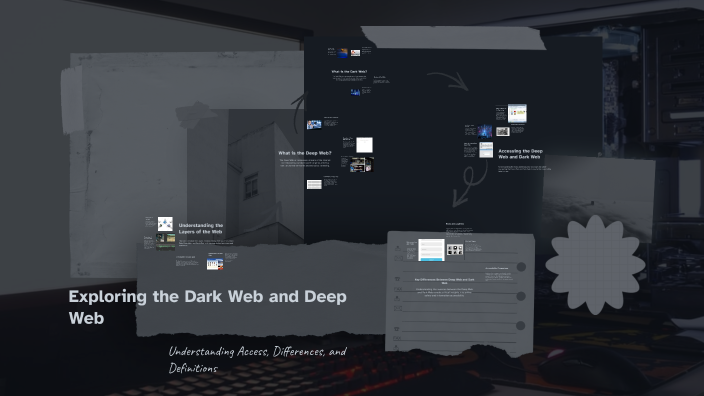
Task: Open the browser window screenshot thumbnail above Accessing topic
Action: [517, 113]
